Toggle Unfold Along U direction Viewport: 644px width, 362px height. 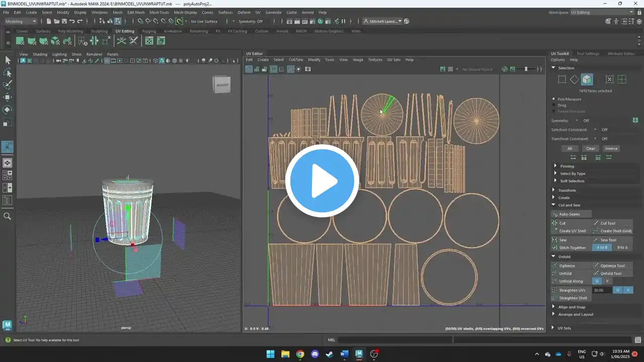point(597,281)
